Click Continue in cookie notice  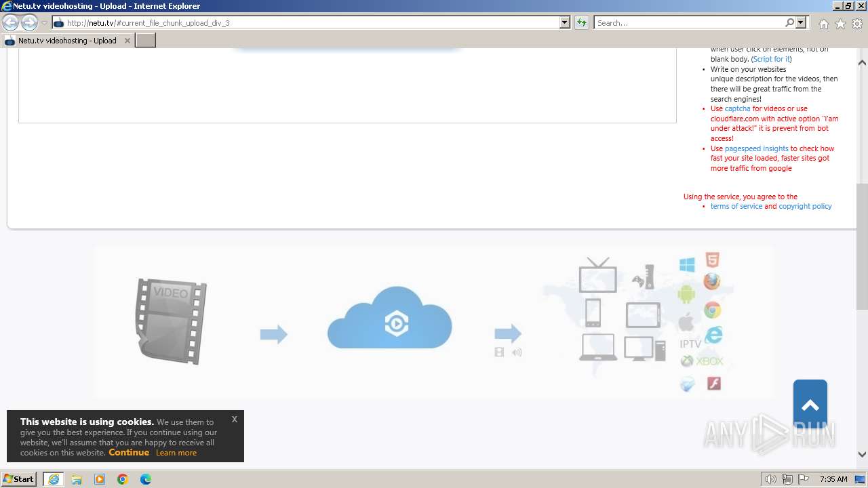click(x=129, y=453)
